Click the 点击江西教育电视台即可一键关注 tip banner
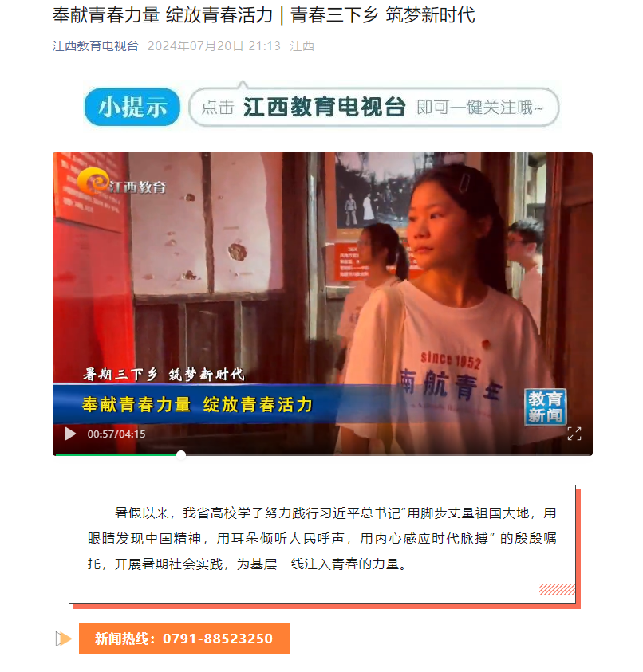The image size is (643, 672). tap(373, 107)
